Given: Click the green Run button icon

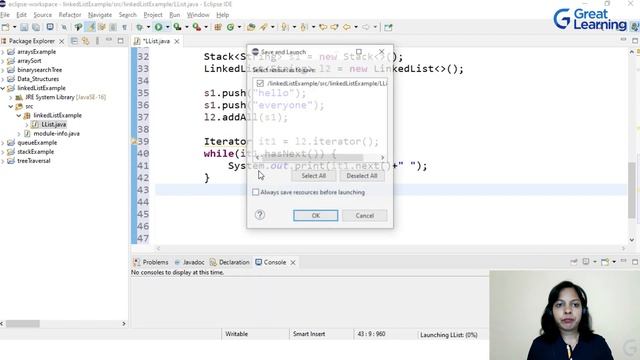Looking at the screenshot, I should tap(158, 27).
